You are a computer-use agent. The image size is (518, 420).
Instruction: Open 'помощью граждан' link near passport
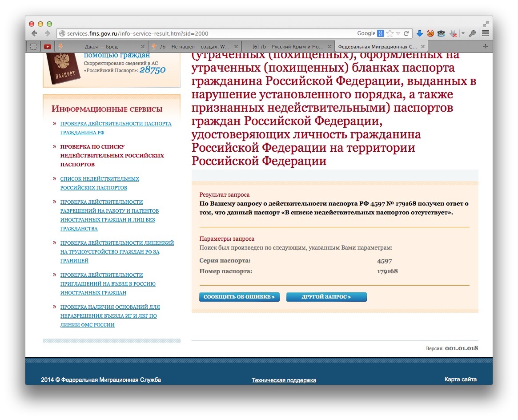[116, 55]
